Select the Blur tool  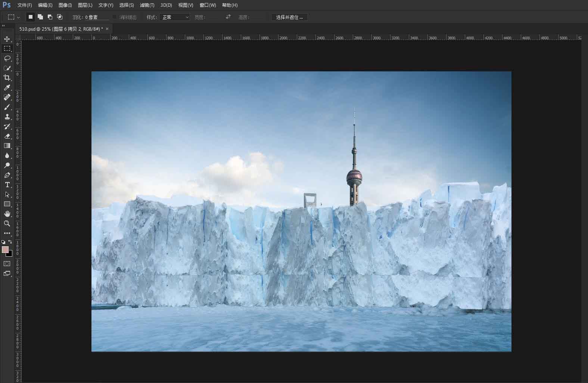pyautogui.click(x=7, y=155)
